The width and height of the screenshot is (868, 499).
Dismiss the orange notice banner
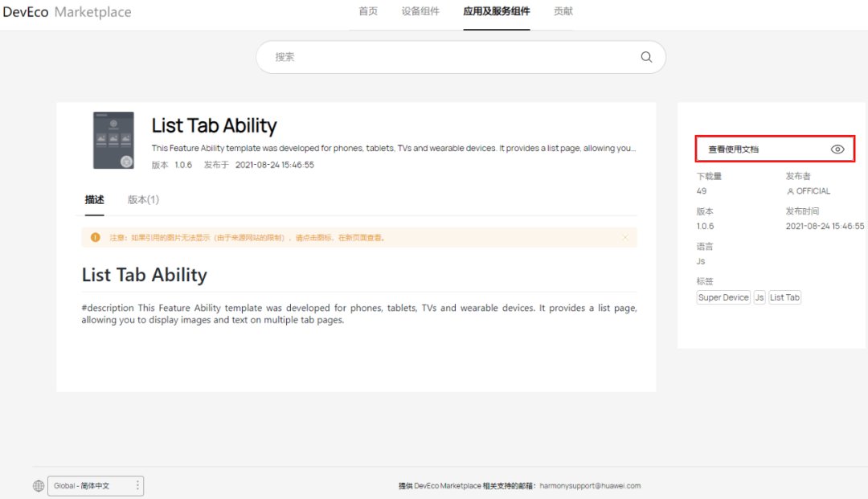pos(625,237)
